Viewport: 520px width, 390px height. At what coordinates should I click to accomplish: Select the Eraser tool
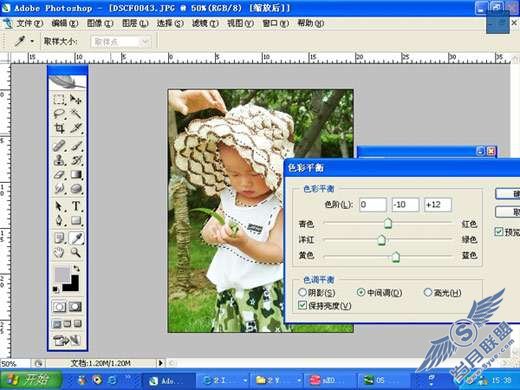coord(59,174)
